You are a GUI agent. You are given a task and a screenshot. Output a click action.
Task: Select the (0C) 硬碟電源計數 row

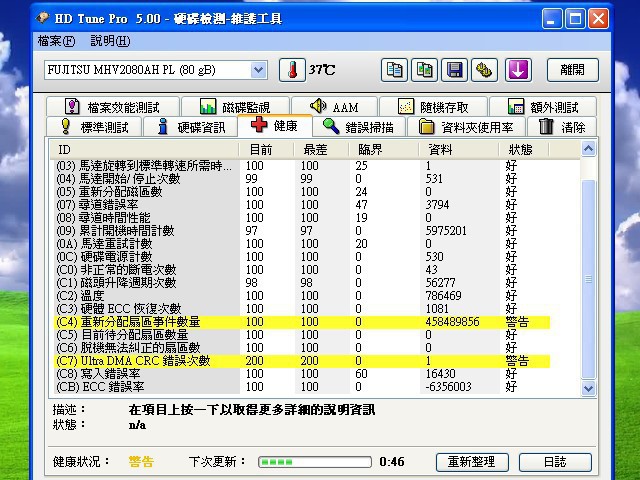pyautogui.click(x=303, y=257)
